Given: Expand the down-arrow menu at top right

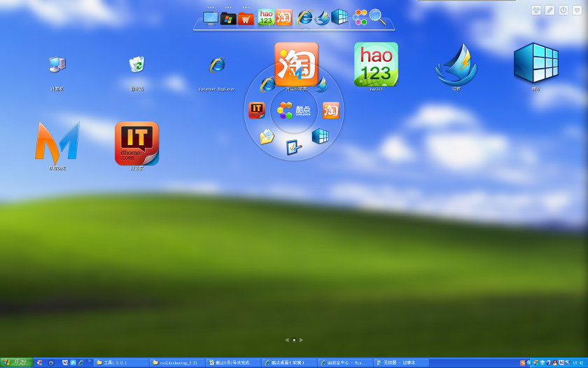Looking at the screenshot, I should [x=577, y=10].
